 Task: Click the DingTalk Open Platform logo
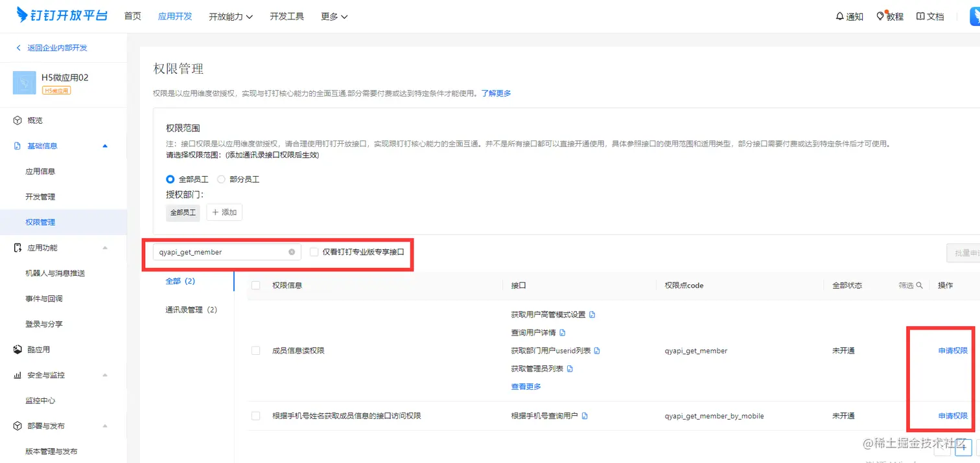[x=62, y=16]
